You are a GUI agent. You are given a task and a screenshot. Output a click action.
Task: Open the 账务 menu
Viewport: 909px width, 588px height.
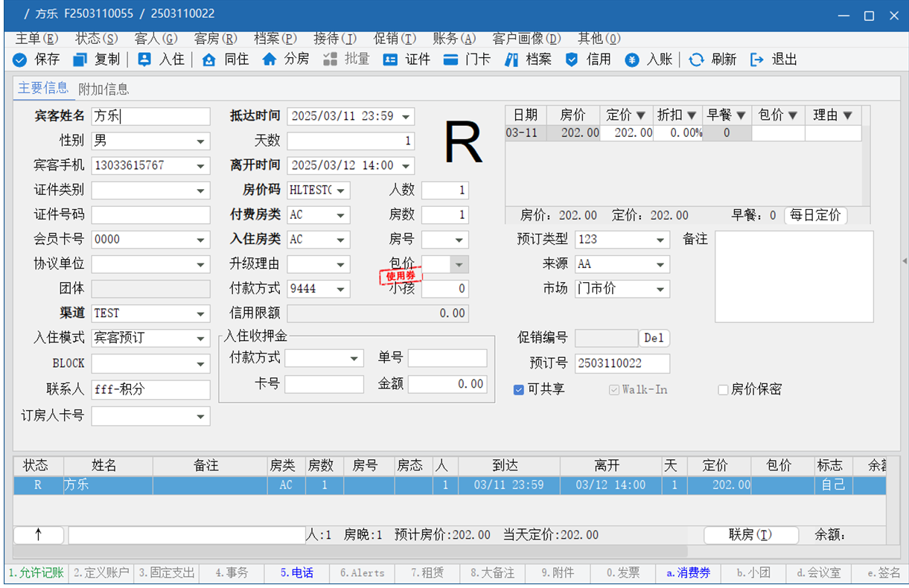coord(454,39)
